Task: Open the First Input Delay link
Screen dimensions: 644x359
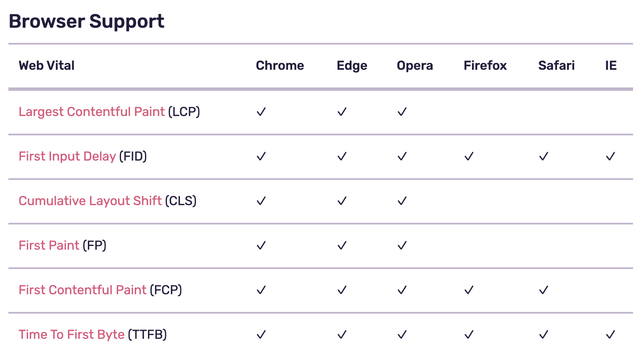Action: (67, 156)
